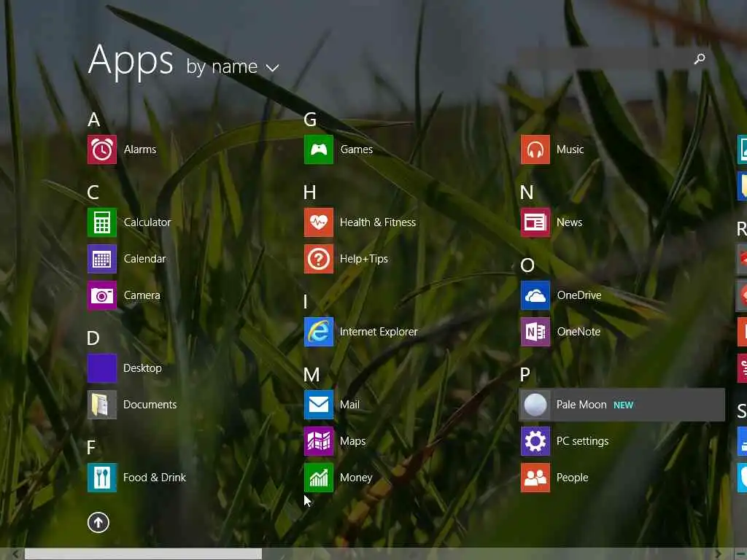The image size is (747, 560).
Task: Open the Documents folder icon
Action: click(102, 404)
